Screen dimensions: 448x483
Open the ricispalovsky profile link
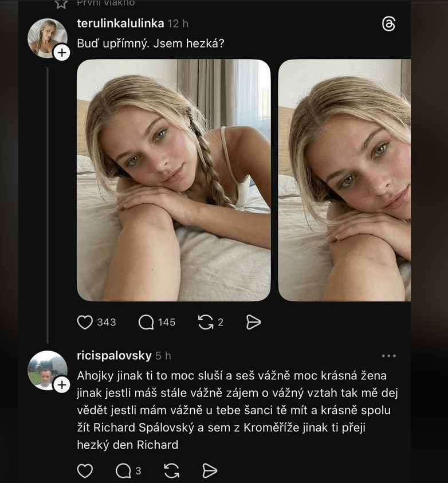tap(114, 356)
